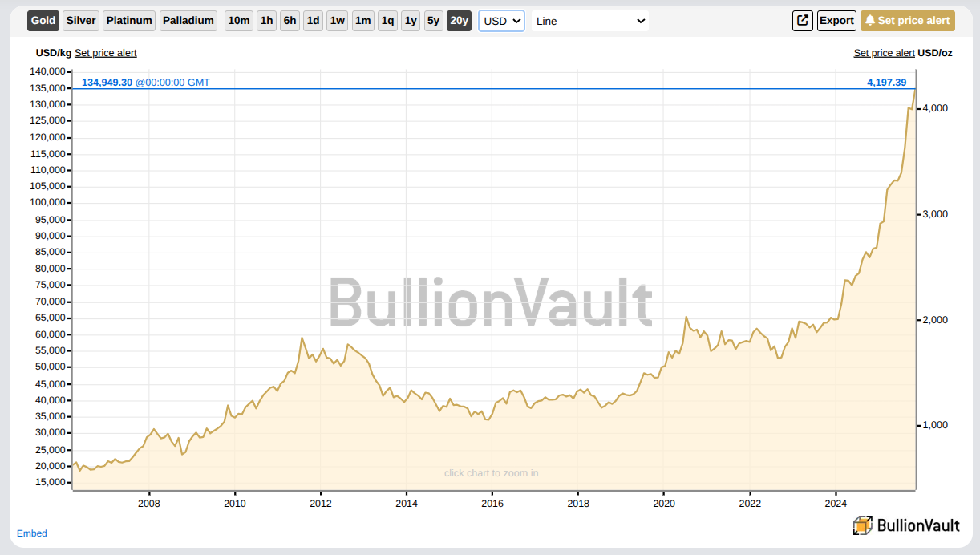Open chart in new window icon

click(x=802, y=21)
